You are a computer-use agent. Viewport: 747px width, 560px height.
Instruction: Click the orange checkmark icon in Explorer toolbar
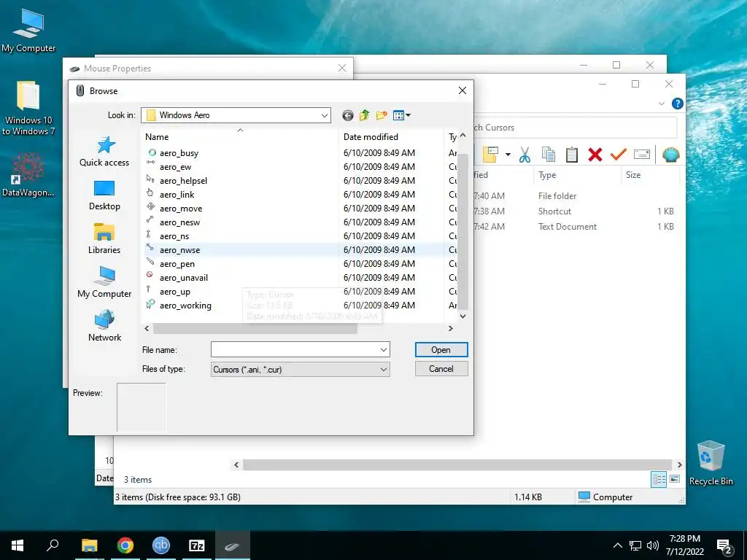[x=619, y=155]
